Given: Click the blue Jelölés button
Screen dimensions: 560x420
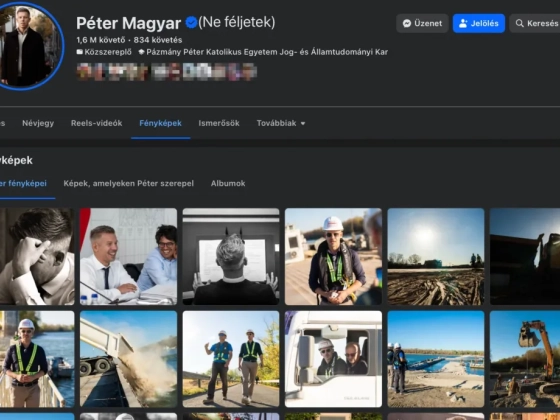Looking at the screenshot, I should pyautogui.click(x=479, y=24).
